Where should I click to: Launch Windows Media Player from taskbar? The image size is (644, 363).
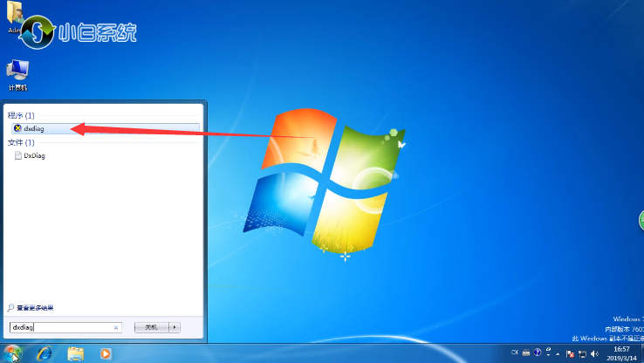(x=106, y=353)
